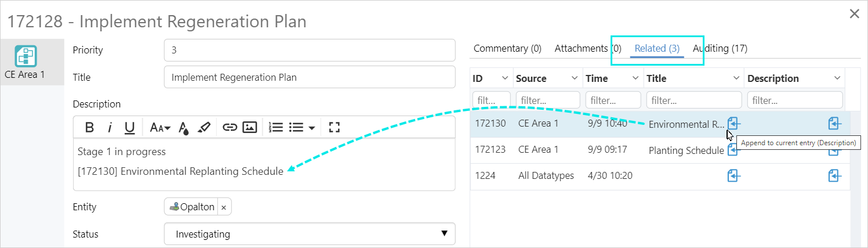Open the font size dropdown
This screenshot has height=248, width=868.
point(160,128)
